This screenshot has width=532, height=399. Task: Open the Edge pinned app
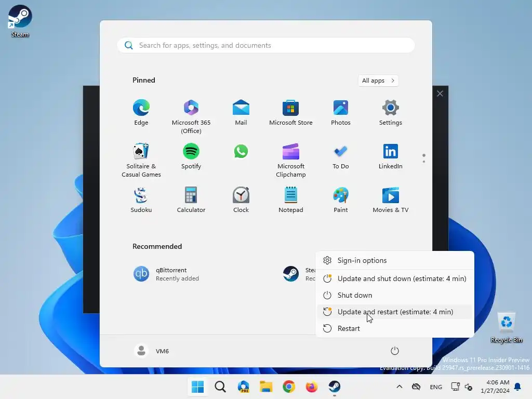click(x=141, y=113)
